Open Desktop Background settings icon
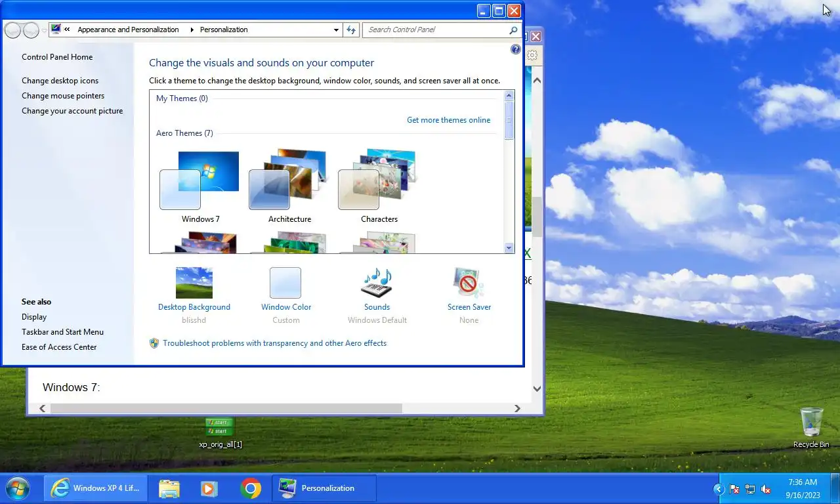The height and width of the screenshot is (504, 840). [x=194, y=283]
